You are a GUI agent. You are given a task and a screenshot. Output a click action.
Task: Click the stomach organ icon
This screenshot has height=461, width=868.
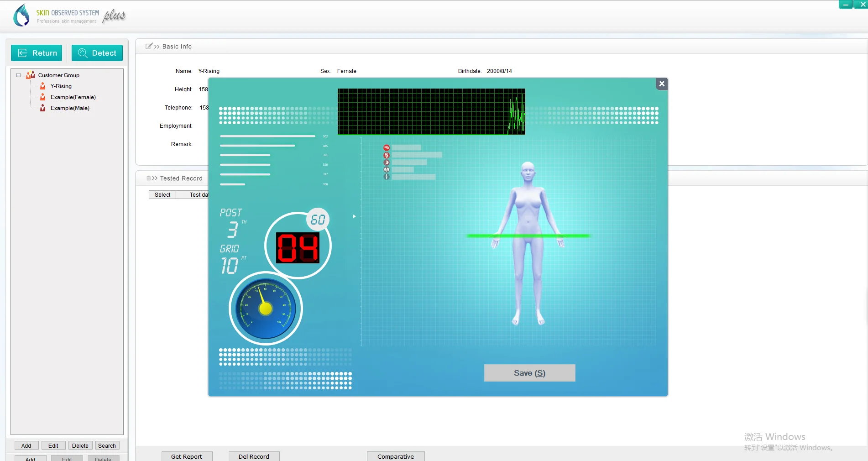pyautogui.click(x=387, y=162)
